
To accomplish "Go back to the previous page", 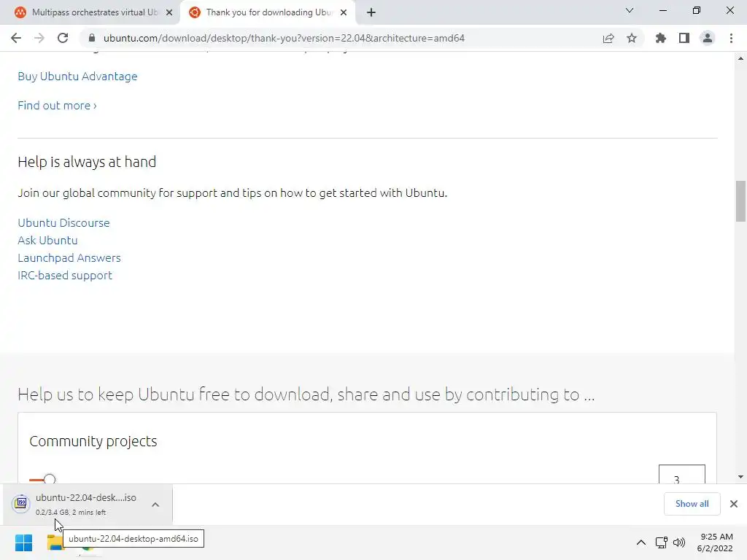I will 16,38.
